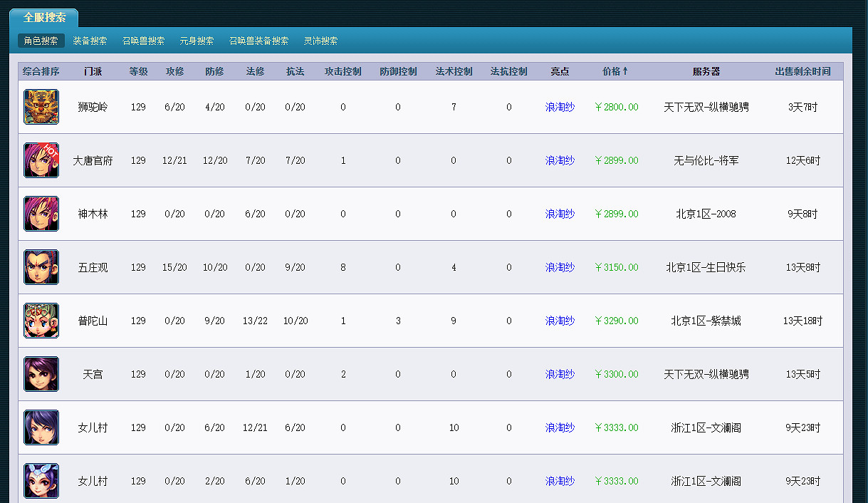
Task: Toggle the 价格 ascending sort arrow
Action: [626, 71]
